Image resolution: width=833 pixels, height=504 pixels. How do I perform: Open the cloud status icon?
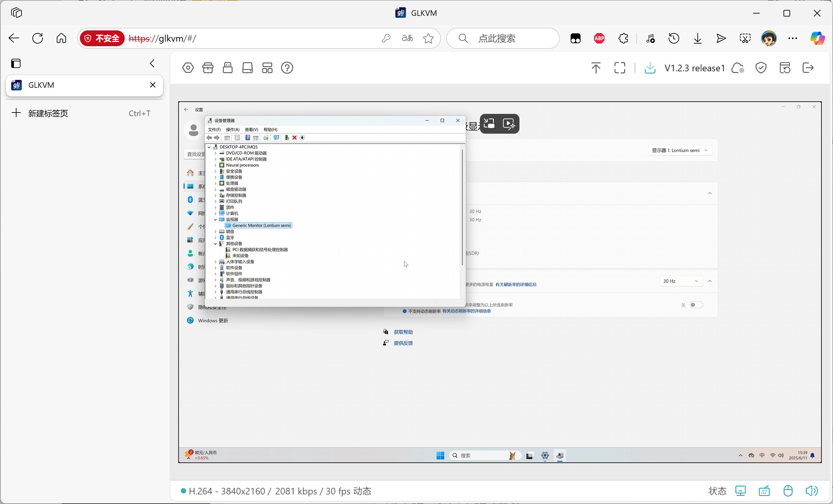tap(737, 68)
